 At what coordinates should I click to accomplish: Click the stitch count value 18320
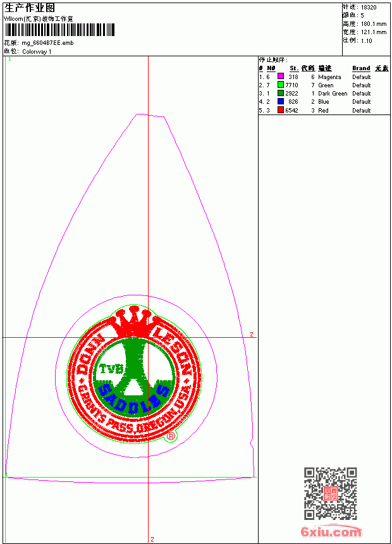(369, 8)
